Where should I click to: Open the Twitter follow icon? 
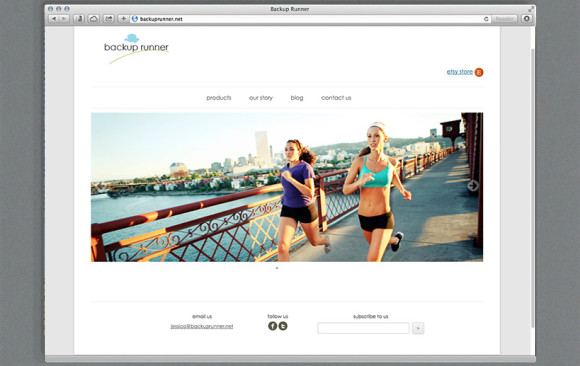(283, 326)
